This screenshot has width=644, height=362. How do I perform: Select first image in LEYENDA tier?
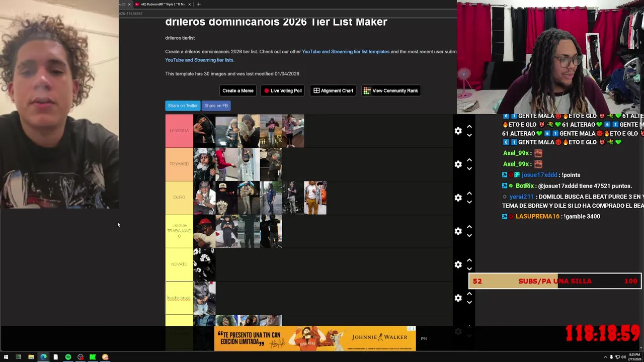(204, 131)
